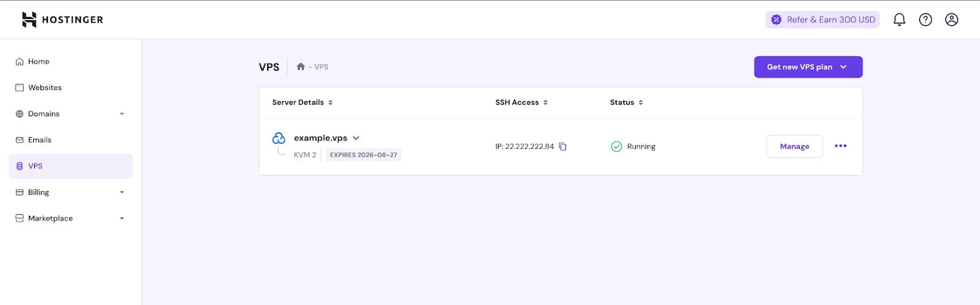Viewport: 980px width, 305px height.
Task: Click Get new VPS plan button
Action: coord(807,67)
